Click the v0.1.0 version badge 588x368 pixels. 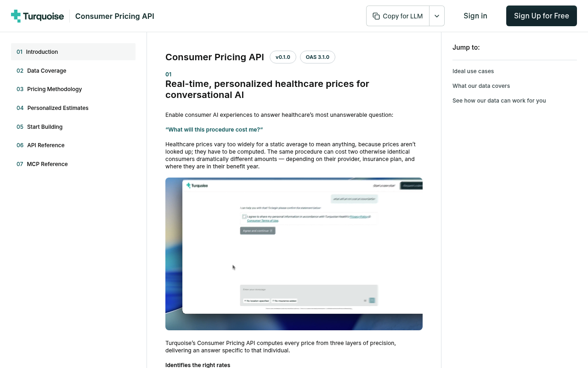283,57
